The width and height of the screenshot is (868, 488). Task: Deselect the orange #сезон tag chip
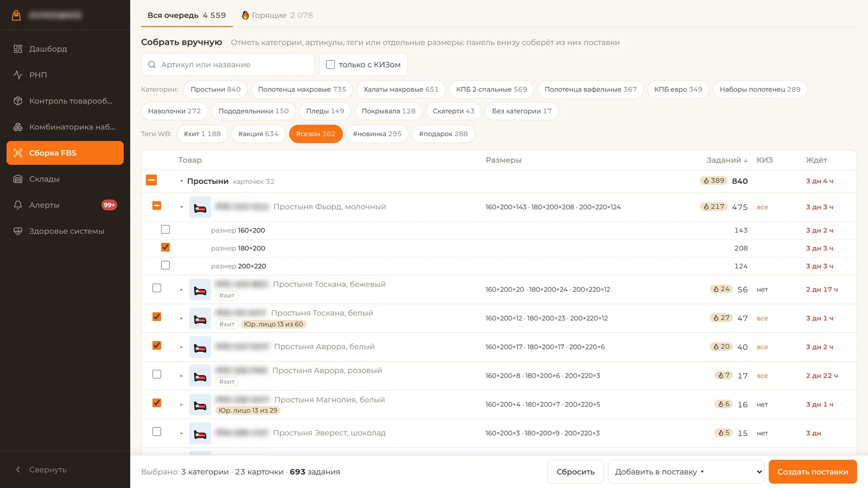coord(316,134)
